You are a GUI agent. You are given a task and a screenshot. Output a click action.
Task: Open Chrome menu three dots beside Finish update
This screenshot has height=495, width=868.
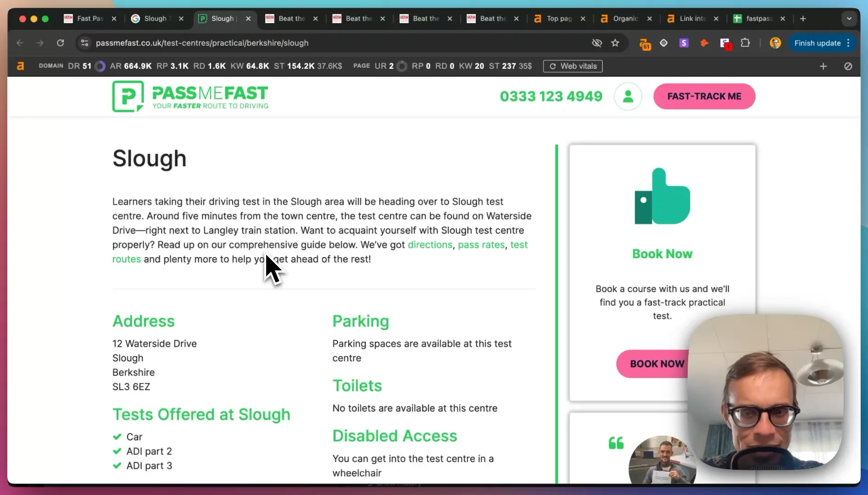849,43
